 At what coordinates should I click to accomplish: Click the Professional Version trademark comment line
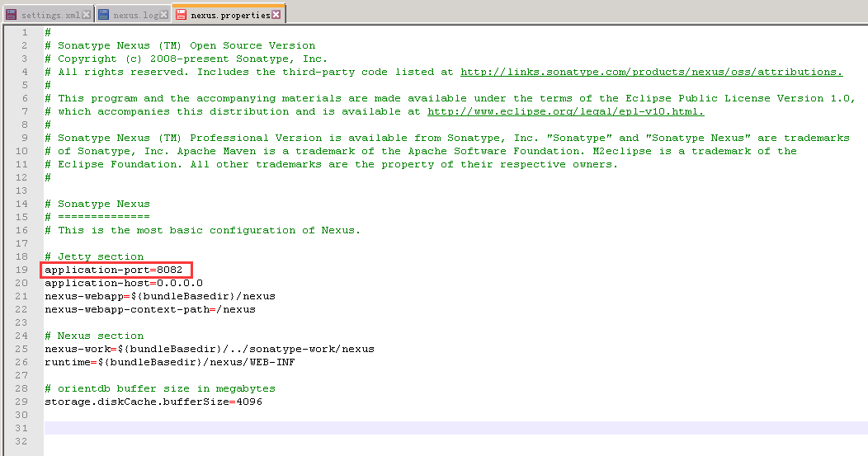coord(447,139)
